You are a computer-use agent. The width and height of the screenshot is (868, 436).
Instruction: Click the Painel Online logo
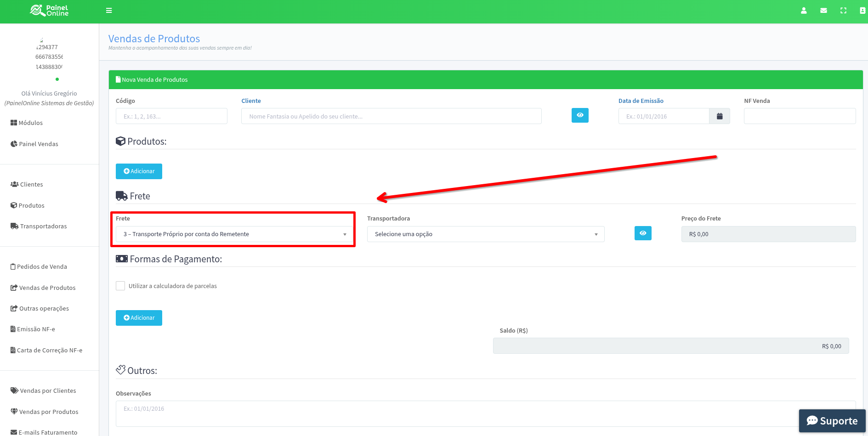49,11
